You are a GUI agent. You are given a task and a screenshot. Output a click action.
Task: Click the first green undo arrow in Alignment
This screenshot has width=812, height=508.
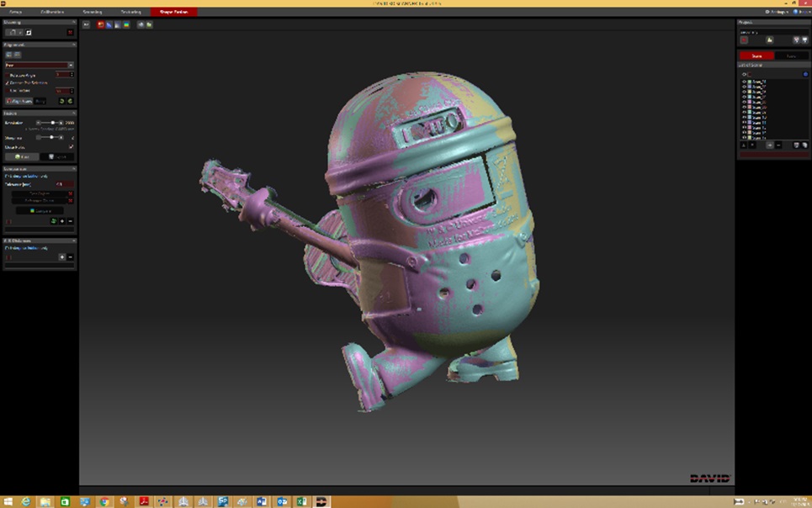pos(61,101)
